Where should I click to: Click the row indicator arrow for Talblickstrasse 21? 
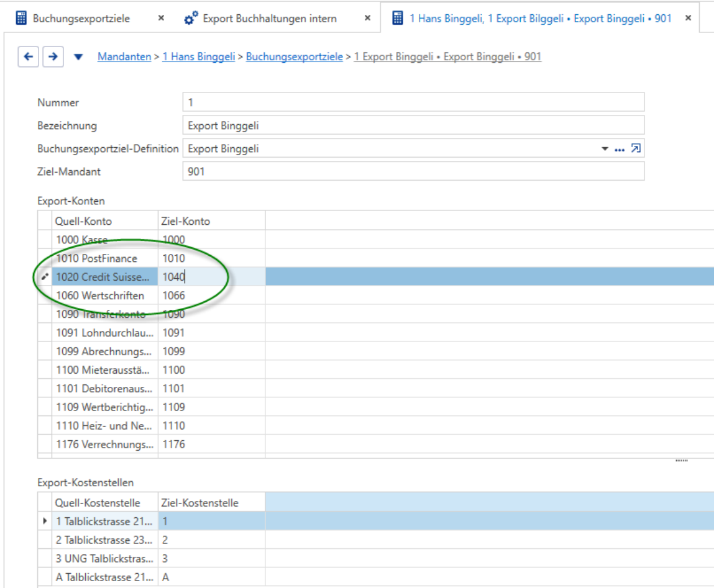click(45, 521)
